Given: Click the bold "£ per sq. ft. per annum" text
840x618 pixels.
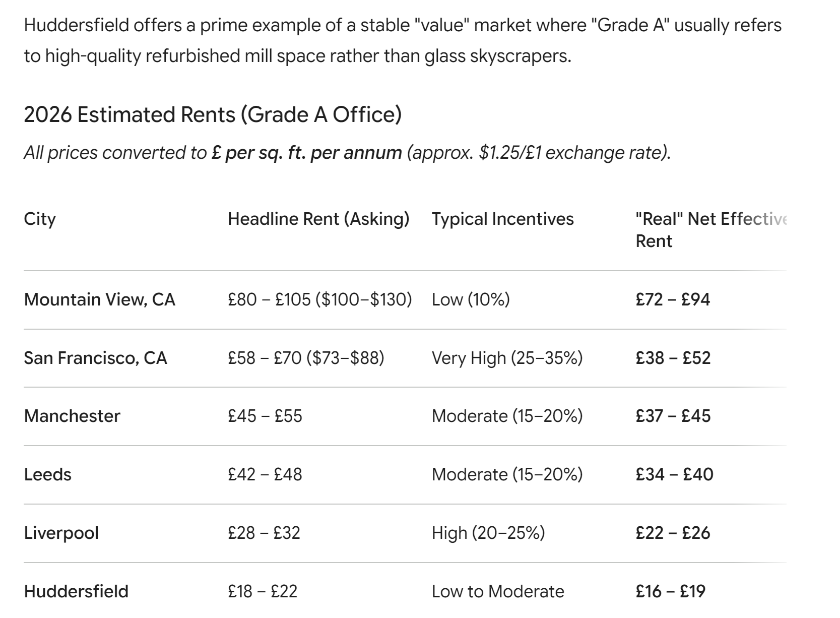Looking at the screenshot, I should 307,153.
